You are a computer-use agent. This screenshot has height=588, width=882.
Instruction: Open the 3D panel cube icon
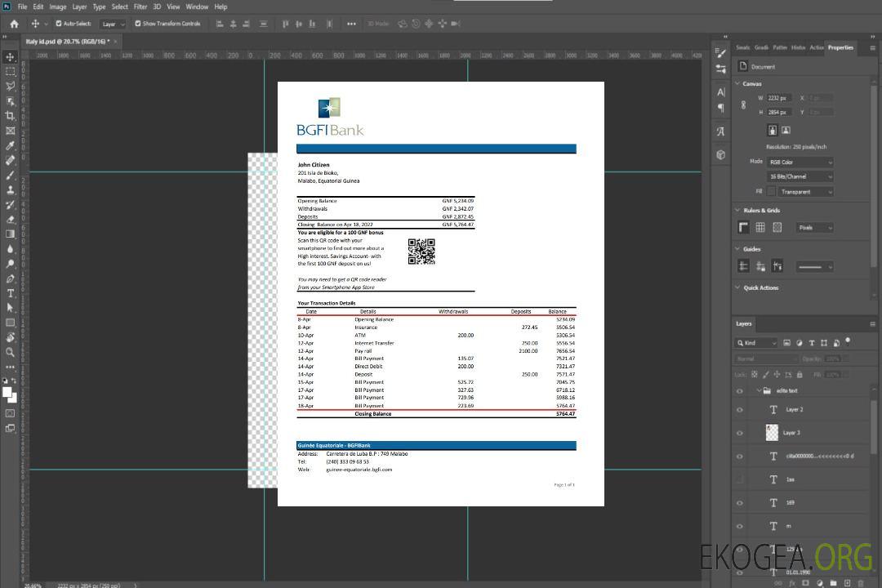tap(720, 154)
